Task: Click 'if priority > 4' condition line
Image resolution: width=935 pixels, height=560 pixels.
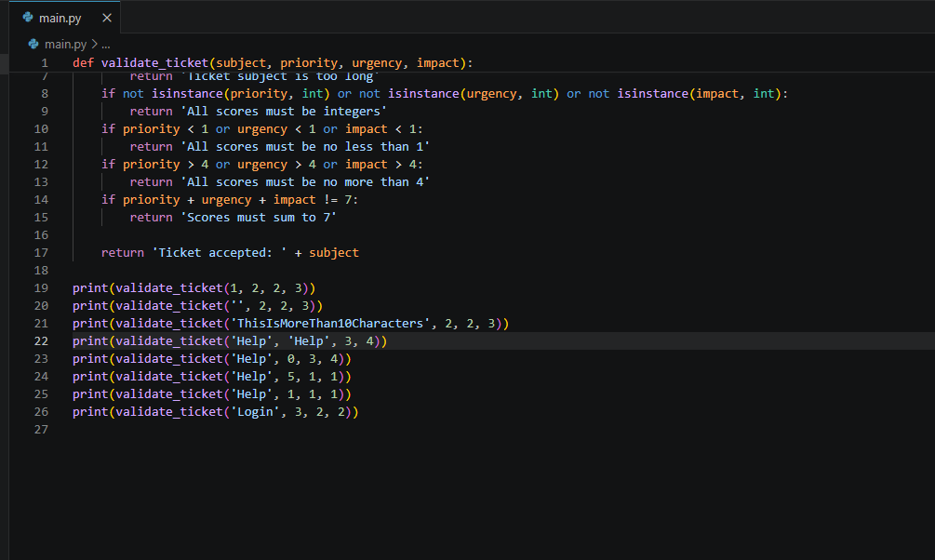Action: pos(261,165)
